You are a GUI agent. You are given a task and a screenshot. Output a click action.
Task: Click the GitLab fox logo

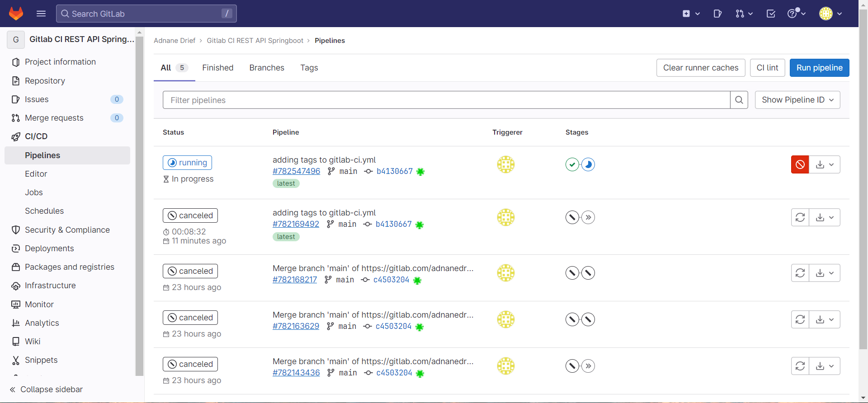coord(16,14)
